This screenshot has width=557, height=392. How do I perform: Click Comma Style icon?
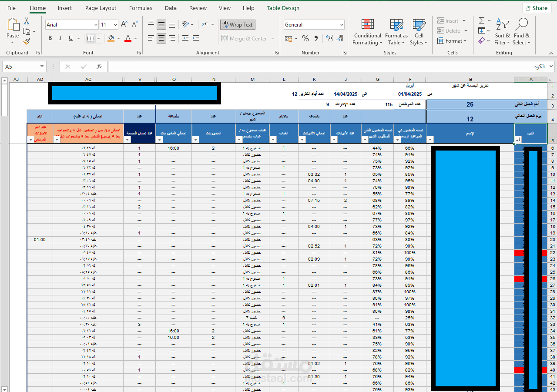tap(316, 38)
